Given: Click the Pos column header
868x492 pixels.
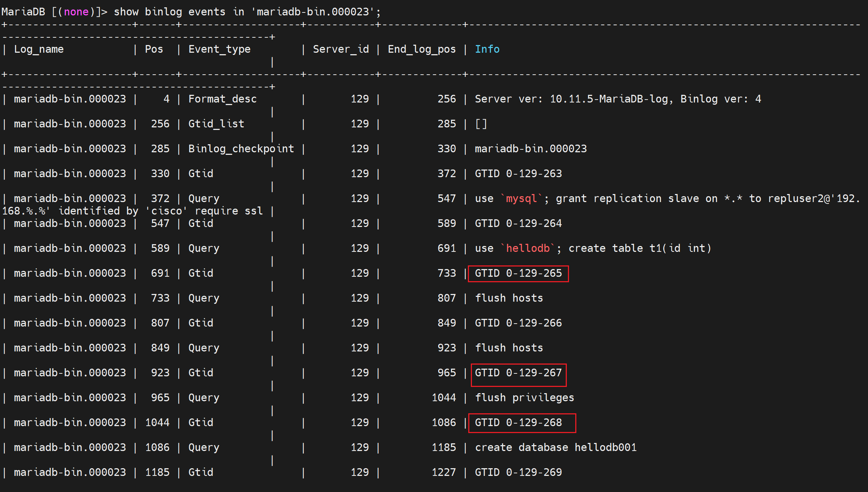Looking at the screenshot, I should (154, 49).
